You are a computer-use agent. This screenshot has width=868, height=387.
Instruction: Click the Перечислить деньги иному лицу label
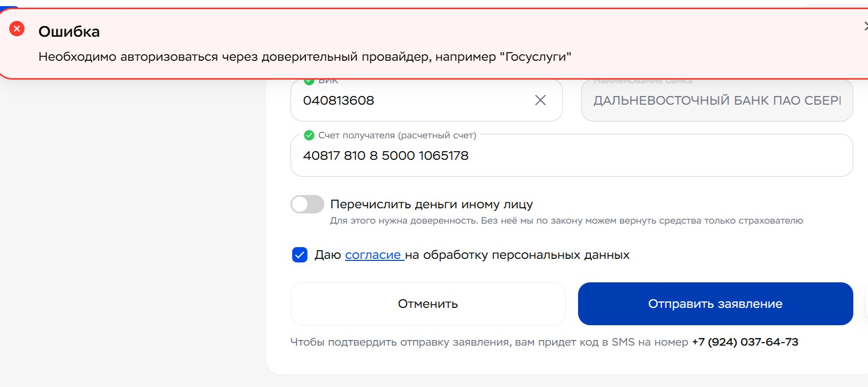click(431, 204)
